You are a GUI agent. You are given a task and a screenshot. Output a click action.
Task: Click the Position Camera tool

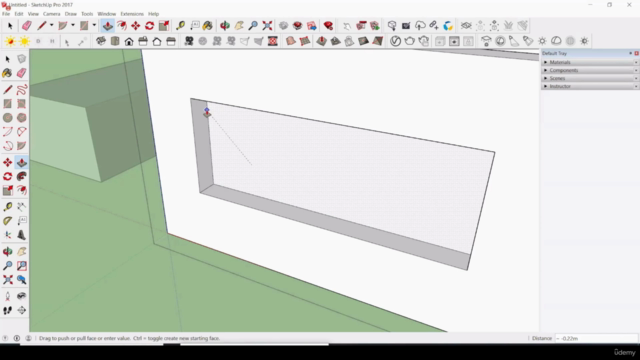(7, 296)
